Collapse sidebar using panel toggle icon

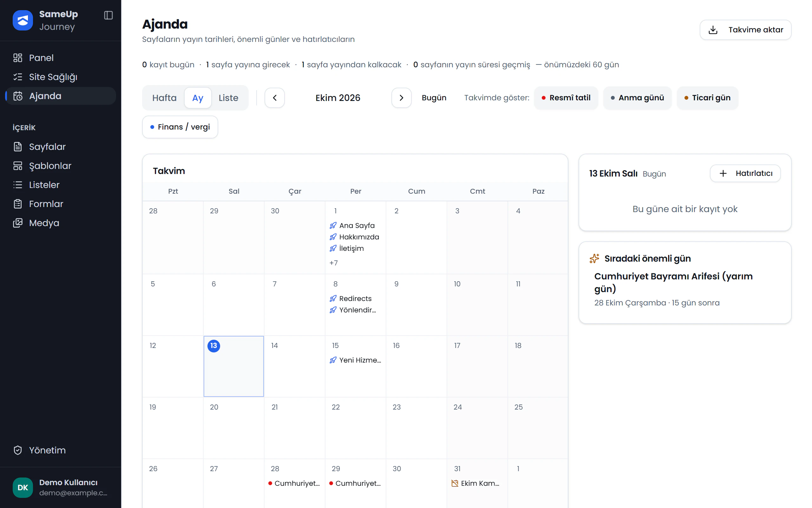click(108, 16)
